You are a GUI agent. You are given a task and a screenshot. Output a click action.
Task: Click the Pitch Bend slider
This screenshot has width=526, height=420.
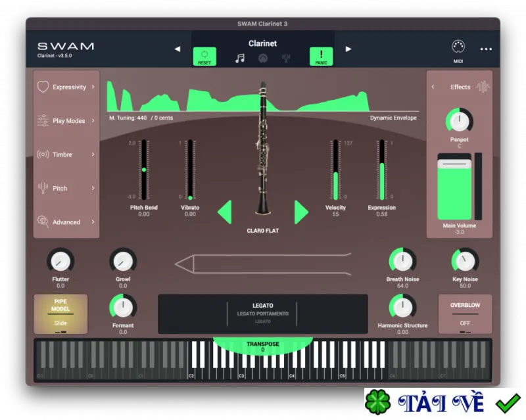pyautogui.click(x=144, y=170)
